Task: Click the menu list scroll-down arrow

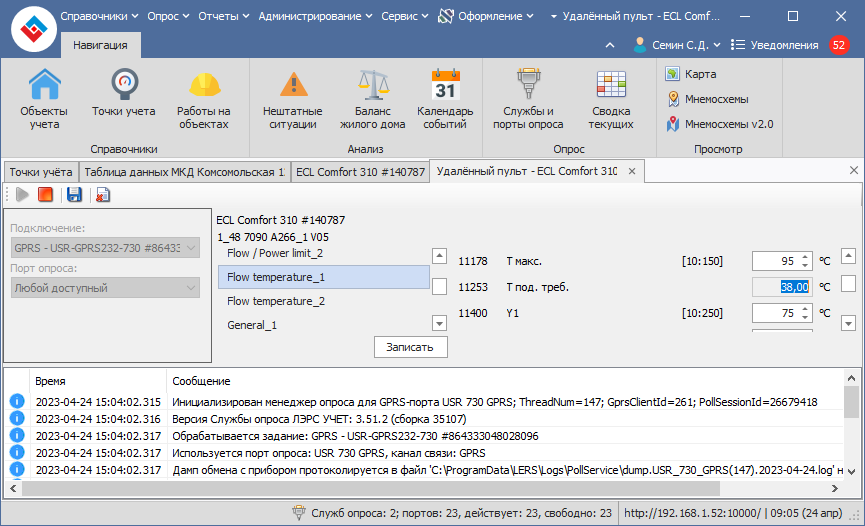Action: [439, 323]
